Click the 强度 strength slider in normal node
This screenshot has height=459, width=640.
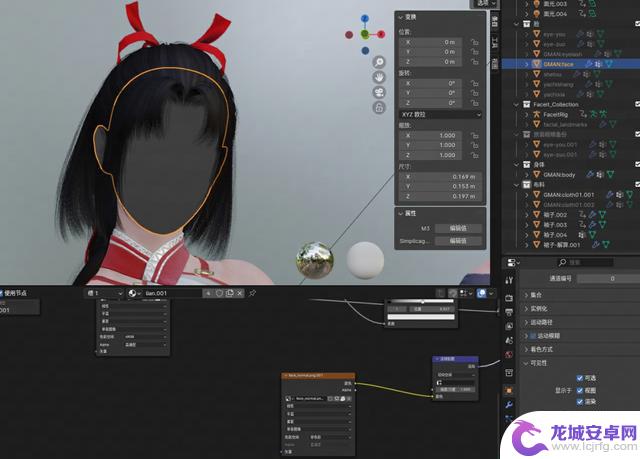[x=455, y=389]
